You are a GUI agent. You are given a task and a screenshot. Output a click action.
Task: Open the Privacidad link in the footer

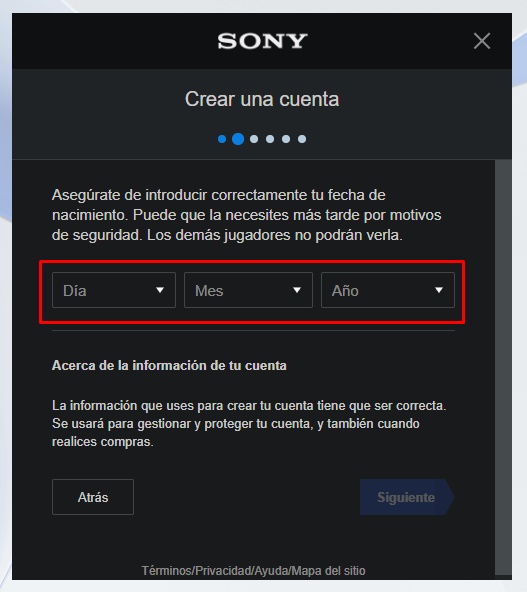pyautogui.click(x=223, y=570)
